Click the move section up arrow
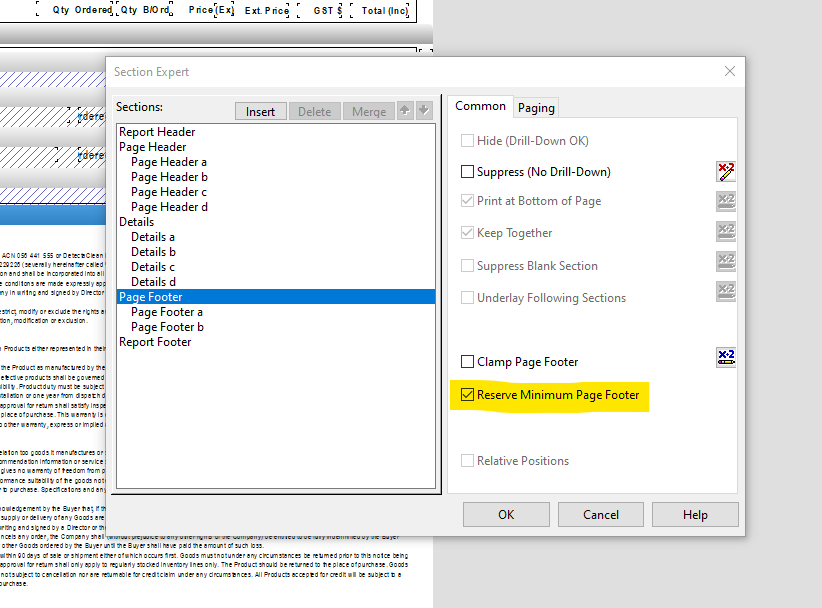The height and width of the screenshot is (608, 822). pos(405,111)
